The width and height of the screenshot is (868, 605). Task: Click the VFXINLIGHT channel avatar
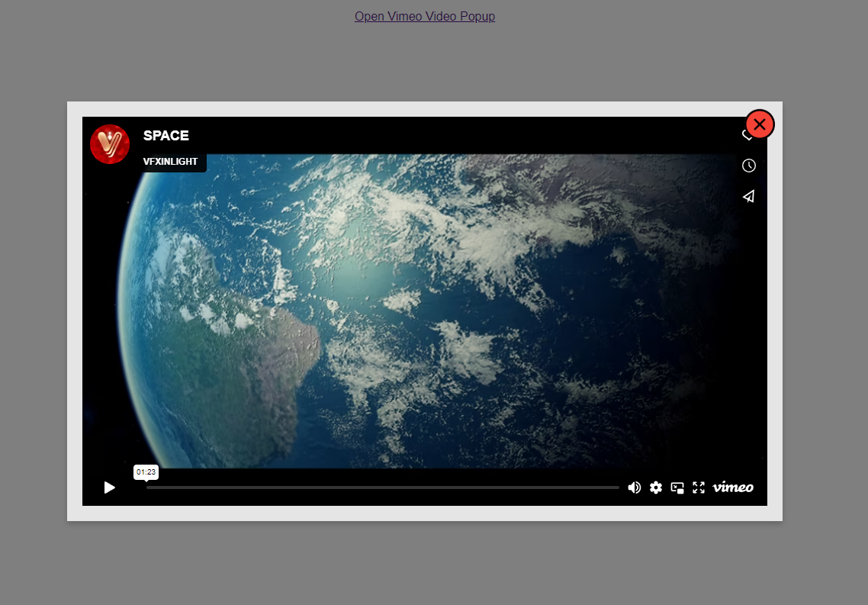pyautogui.click(x=110, y=144)
